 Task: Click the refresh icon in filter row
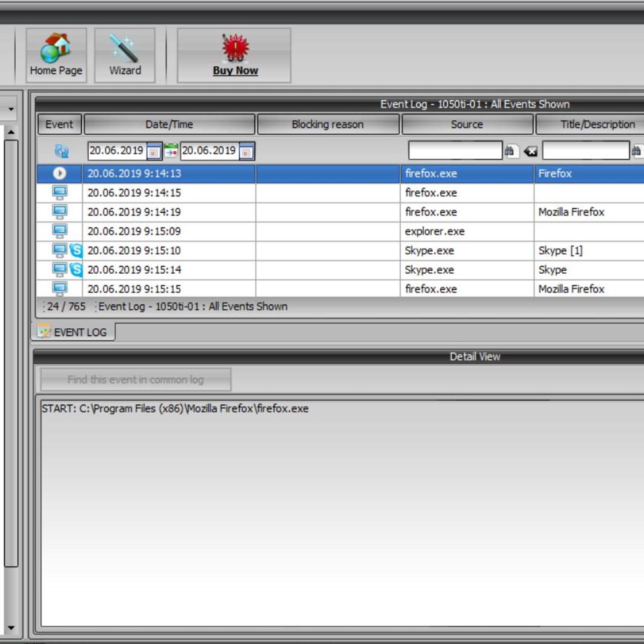[61, 151]
